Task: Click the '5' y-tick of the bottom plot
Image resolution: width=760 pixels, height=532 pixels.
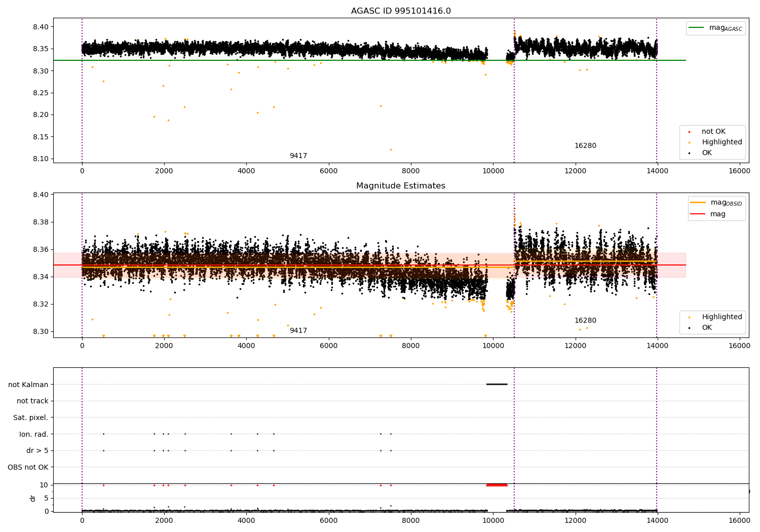Action: tap(46, 498)
